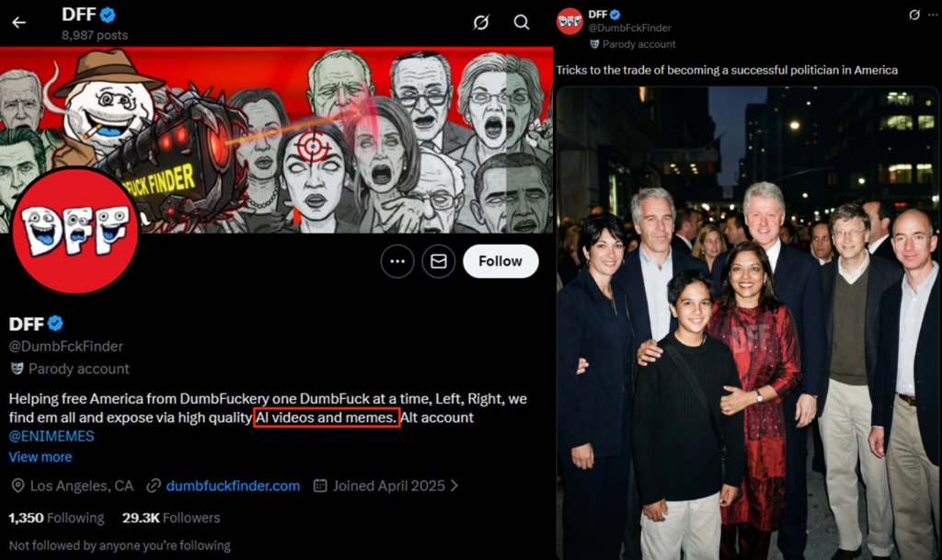Click the calendar icon beside join date

[320, 486]
